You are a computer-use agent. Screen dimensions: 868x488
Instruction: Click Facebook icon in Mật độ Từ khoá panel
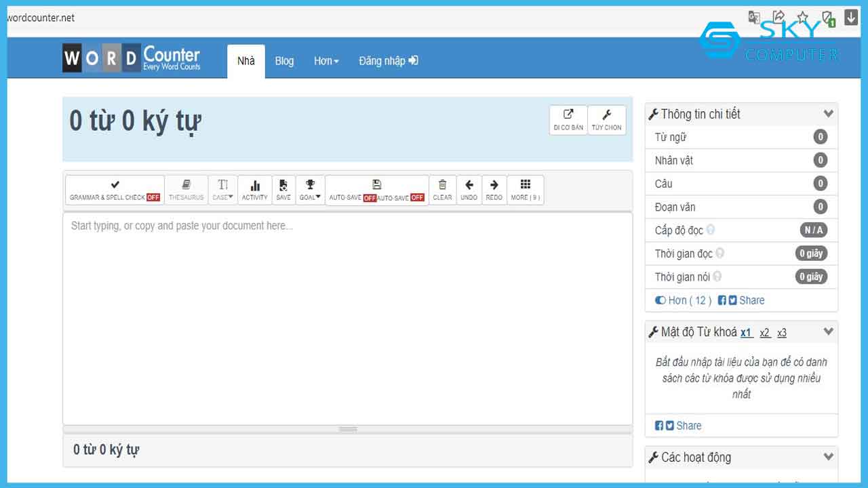(659, 426)
